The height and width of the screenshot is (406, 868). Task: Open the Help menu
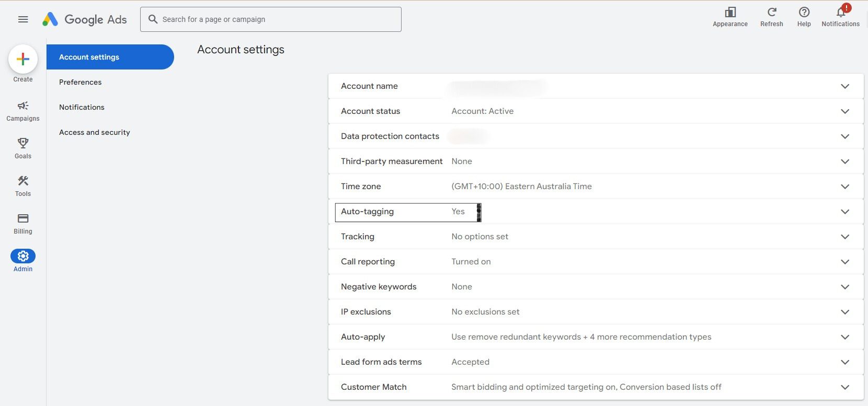(804, 17)
